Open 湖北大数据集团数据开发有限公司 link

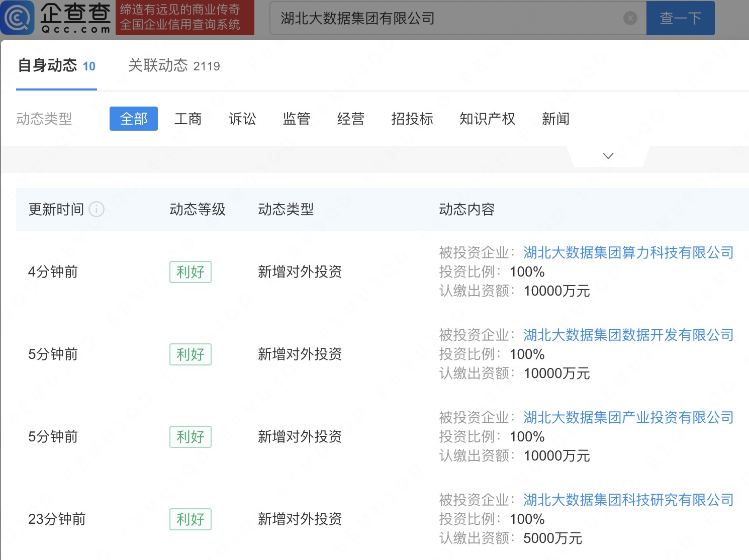pos(628,335)
